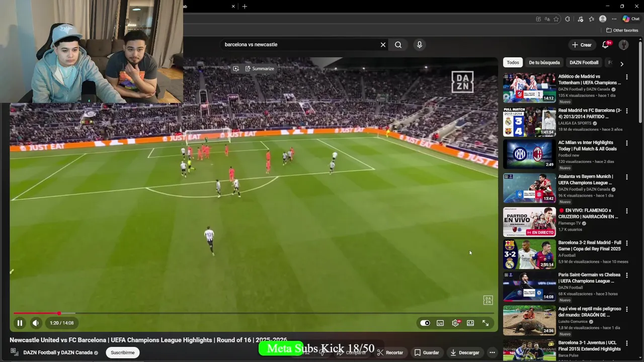Open 'Paris Saint-Germain vs Chelsea' video
This screenshot has height=362, width=644.
[x=589, y=278]
